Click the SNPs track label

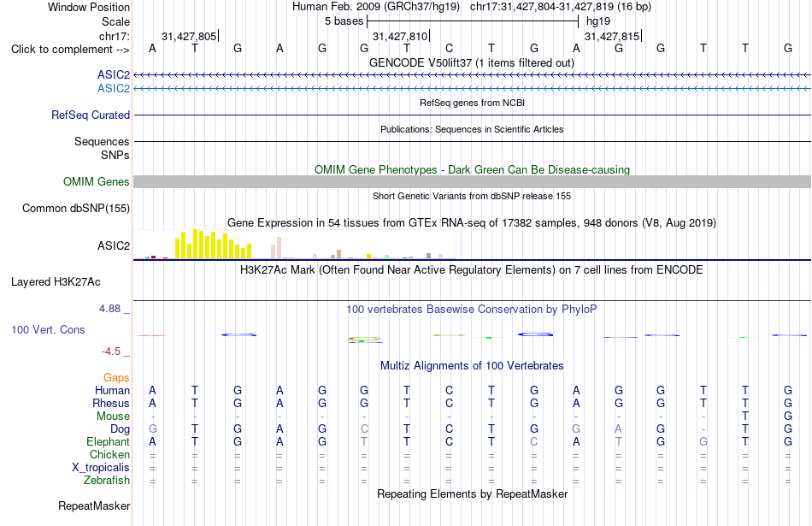click(115, 155)
